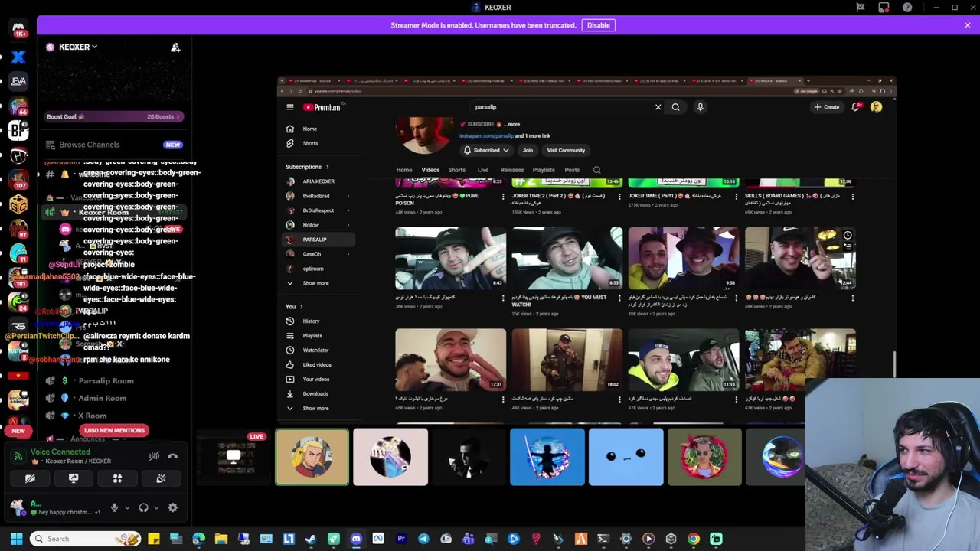Open options for the PURE POISON video

click(x=503, y=197)
